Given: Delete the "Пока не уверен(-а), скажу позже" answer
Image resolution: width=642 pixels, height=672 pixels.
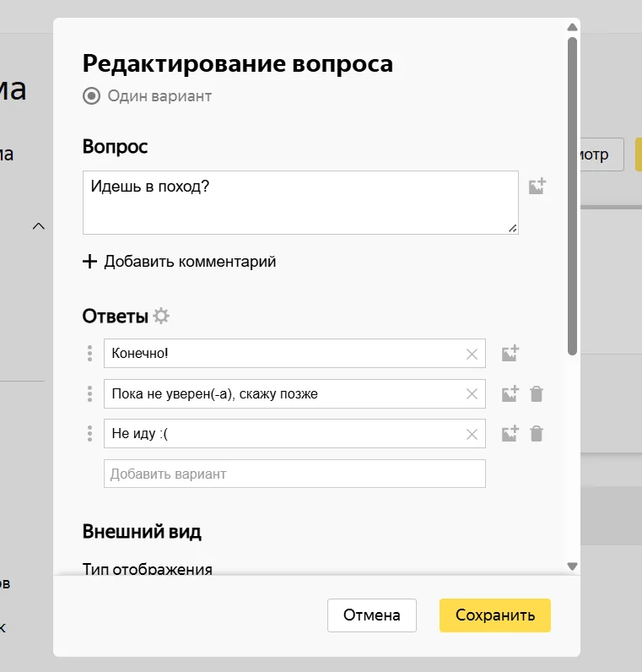Looking at the screenshot, I should coord(536,393).
